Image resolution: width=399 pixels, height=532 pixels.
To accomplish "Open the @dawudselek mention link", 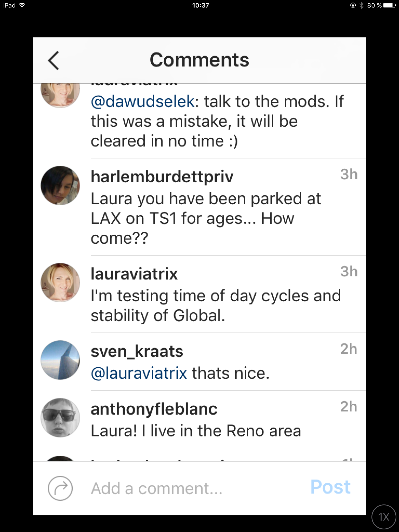I will tap(143, 101).
